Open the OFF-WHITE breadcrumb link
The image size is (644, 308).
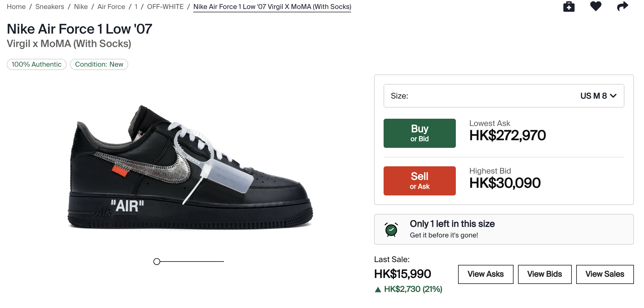(165, 7)
